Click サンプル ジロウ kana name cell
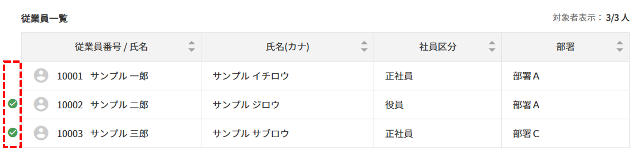This screenshot has height=167, width=644. coord(287,105)
